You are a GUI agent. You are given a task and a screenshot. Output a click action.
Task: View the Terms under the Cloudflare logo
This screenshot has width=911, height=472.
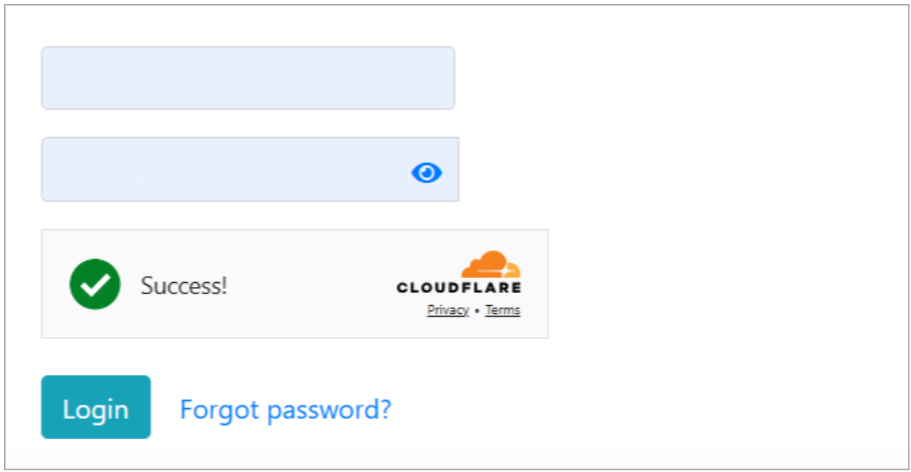pos(503,310)
